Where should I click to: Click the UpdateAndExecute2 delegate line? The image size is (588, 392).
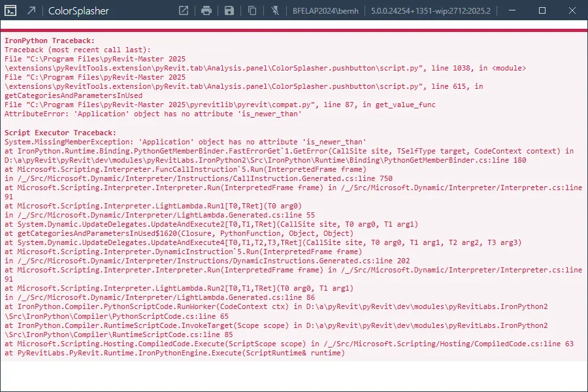[x=211, y=224]
